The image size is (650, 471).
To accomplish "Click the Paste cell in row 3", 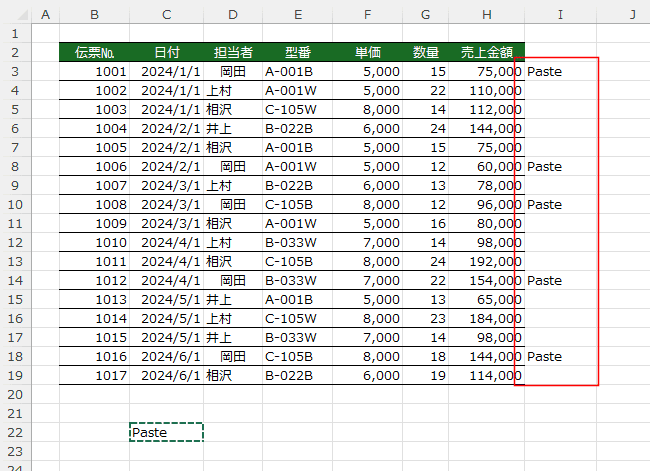I will coord(560,72).
